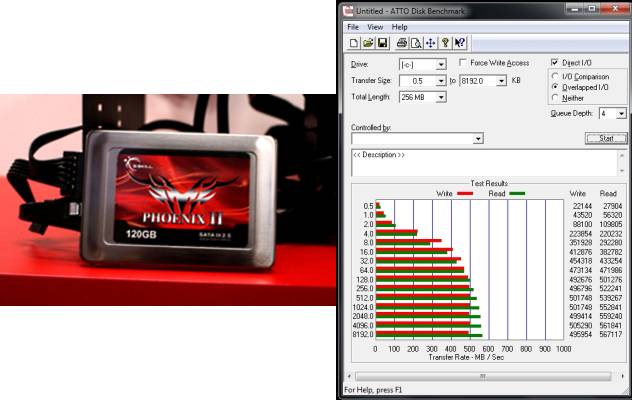
Task: Click the four-arrow move toolbar icon
Action: 430,43
